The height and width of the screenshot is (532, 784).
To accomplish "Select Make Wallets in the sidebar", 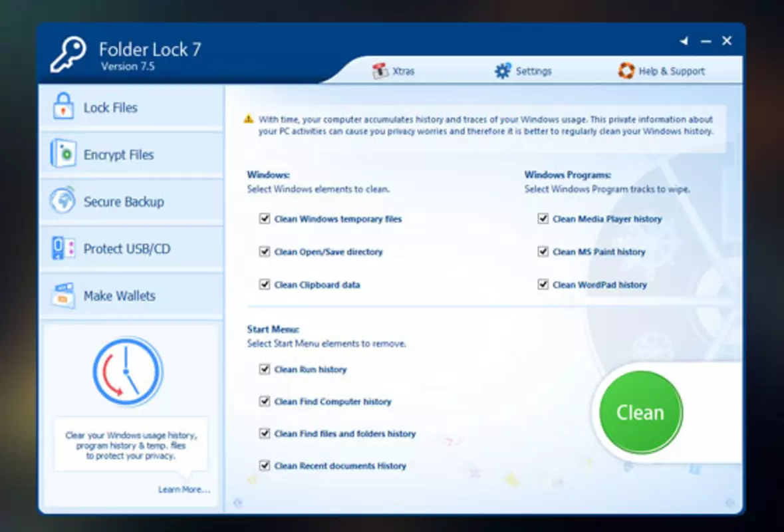I will [x=132, y=295].
